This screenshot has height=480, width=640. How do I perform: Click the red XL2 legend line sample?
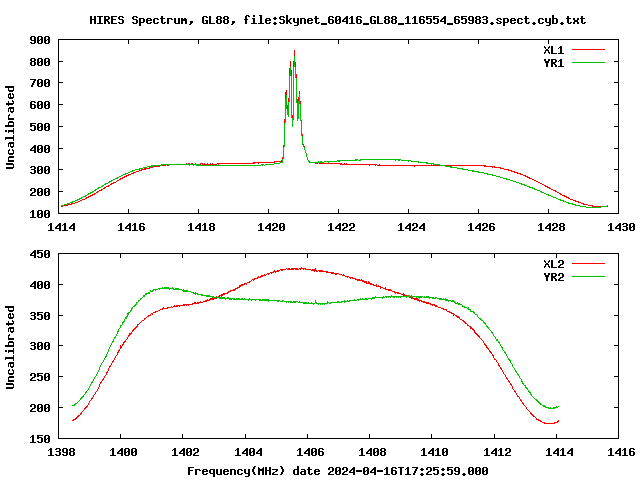pyautogui.click(x=588, y=264)
